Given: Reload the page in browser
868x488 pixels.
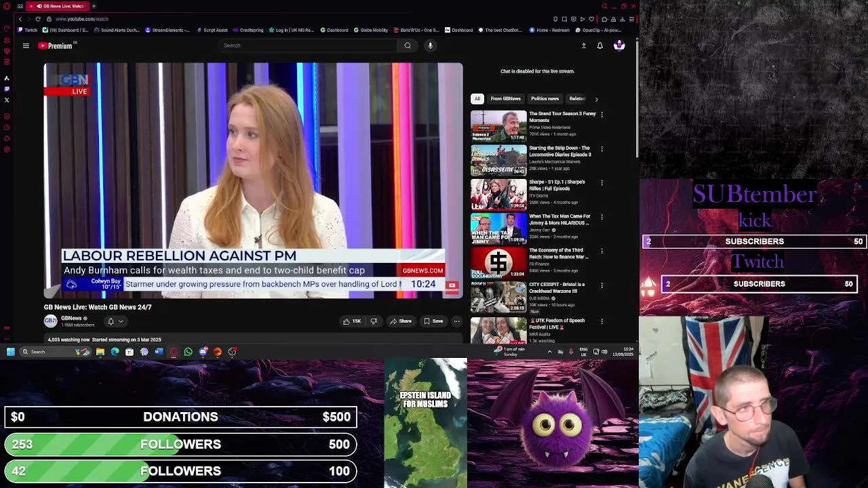Looking at the screenshot, I should point(38,19).
